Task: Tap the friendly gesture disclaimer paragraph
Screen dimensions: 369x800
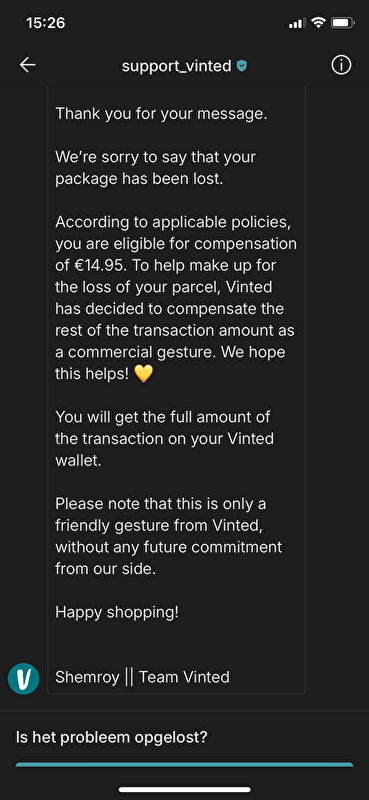Action: (168, 536)
